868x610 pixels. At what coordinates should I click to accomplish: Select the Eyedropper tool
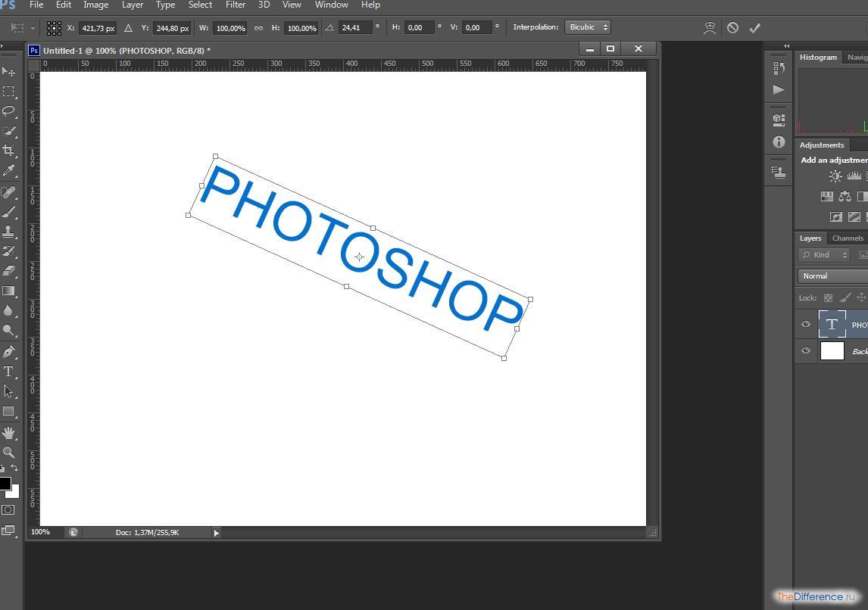9,170
